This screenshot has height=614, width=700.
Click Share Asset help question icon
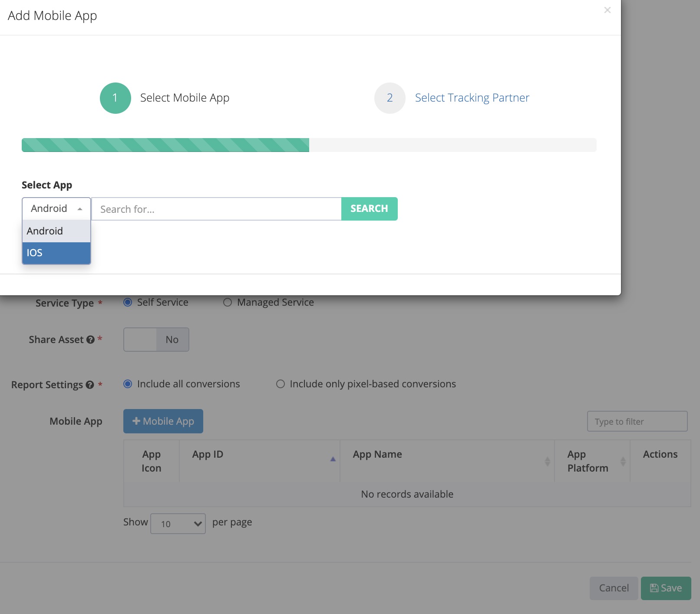pyautogui.click(x=90, y=340)
